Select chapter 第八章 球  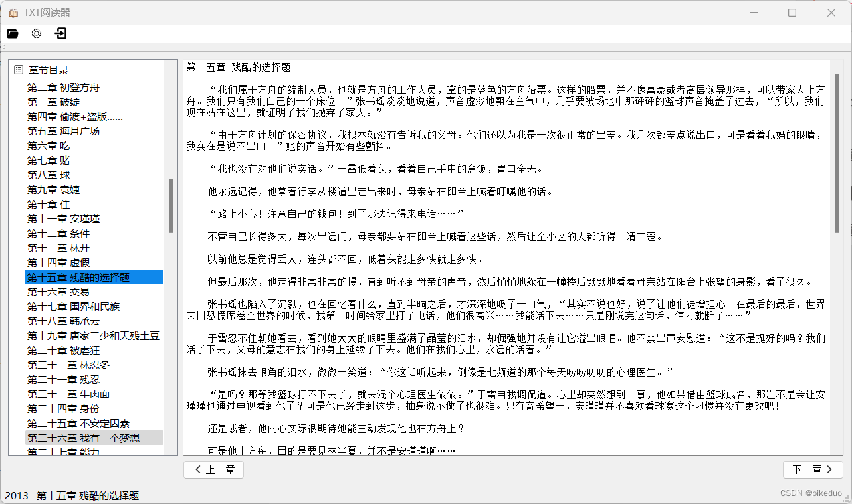click(49, 175)
